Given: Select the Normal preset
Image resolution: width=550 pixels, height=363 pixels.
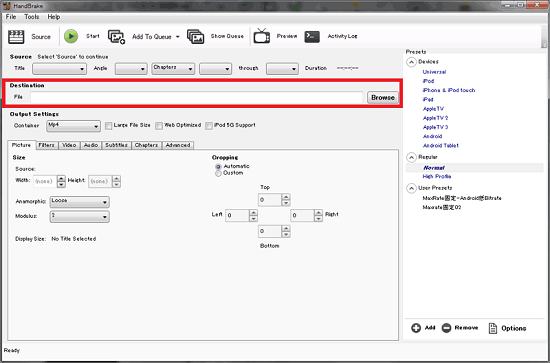Looking at the screenshot, I should pos(434,168).
